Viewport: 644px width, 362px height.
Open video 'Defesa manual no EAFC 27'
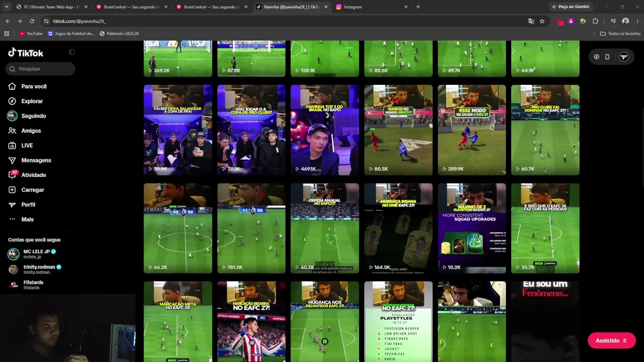click(325, 228)
